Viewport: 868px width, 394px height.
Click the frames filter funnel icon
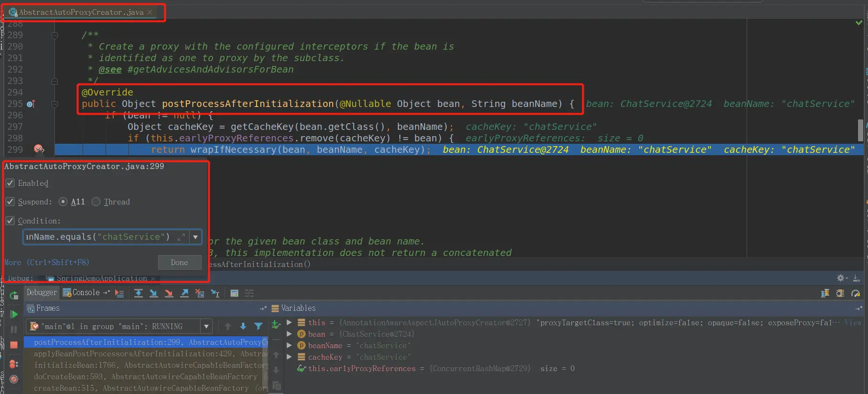[x=258, y=326]
